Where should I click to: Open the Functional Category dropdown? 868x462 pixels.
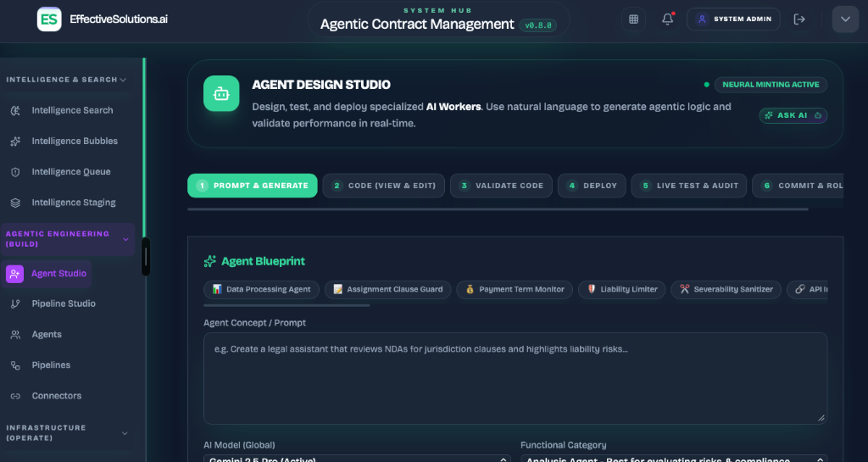click(x=674, y=459)
